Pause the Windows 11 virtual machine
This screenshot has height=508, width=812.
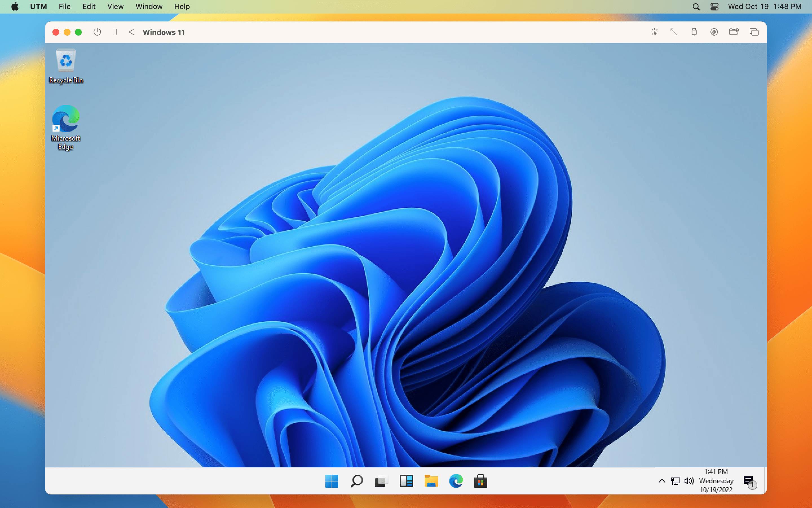click(x=115, y=32)
